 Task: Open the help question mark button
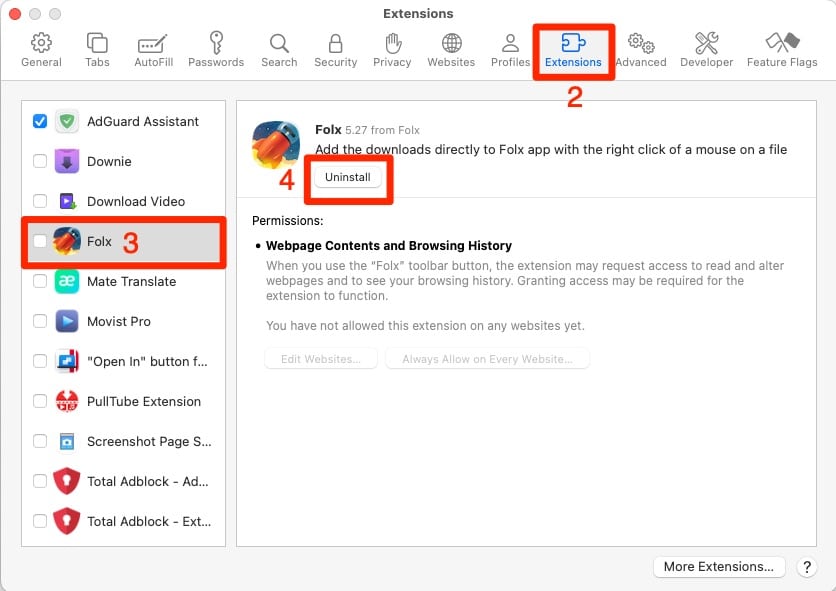pos(807,566)
